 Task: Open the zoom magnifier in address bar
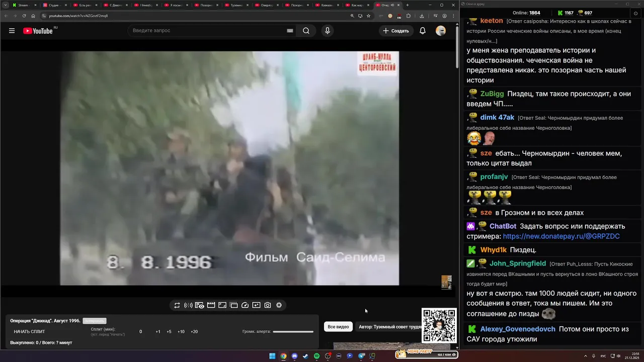[x=352, y=16]
